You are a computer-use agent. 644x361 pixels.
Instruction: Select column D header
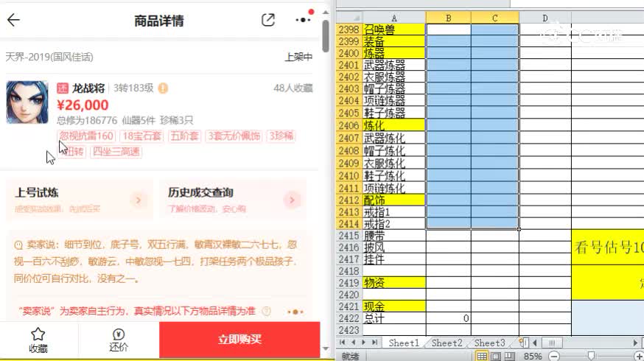[545, 18]
